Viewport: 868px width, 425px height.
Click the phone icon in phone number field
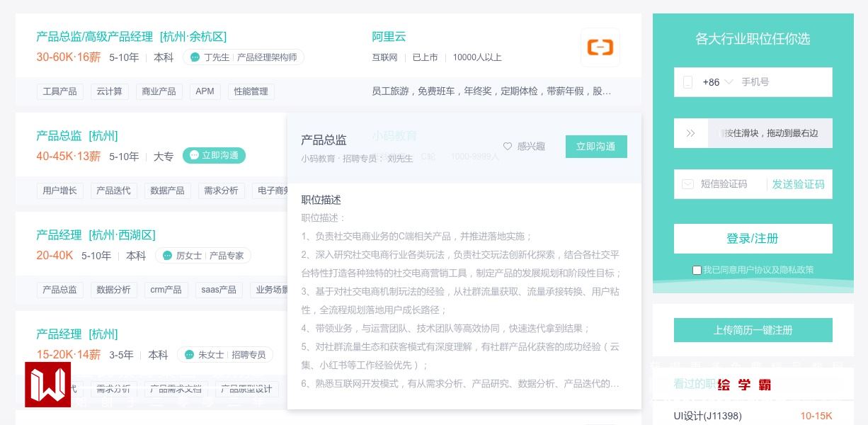pos(687,82)
